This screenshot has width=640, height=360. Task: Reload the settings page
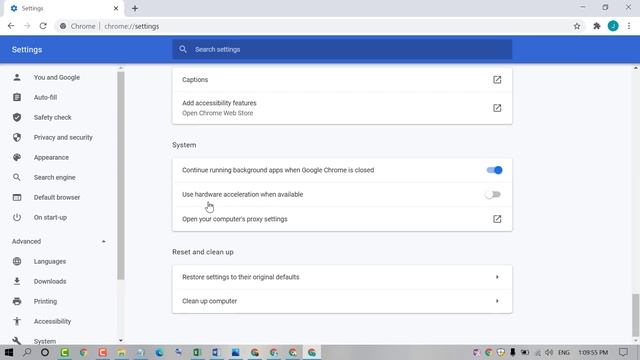pyautogui.click(x=43, y=26)
